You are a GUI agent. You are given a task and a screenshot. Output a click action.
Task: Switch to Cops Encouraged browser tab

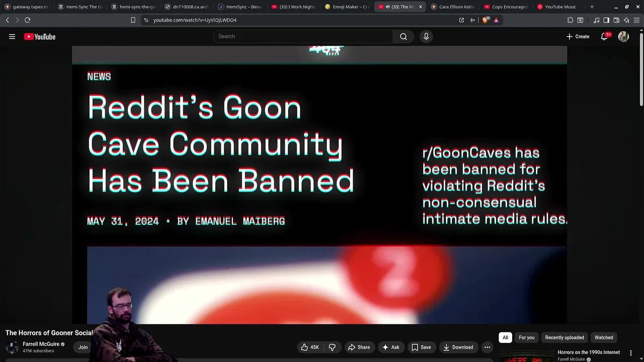[507, 7]
